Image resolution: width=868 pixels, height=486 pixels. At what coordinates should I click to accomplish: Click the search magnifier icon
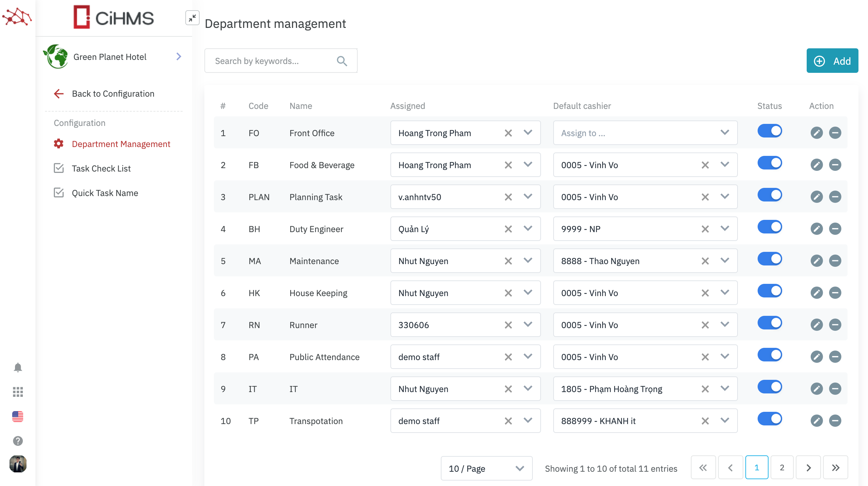tap(342, 61)
